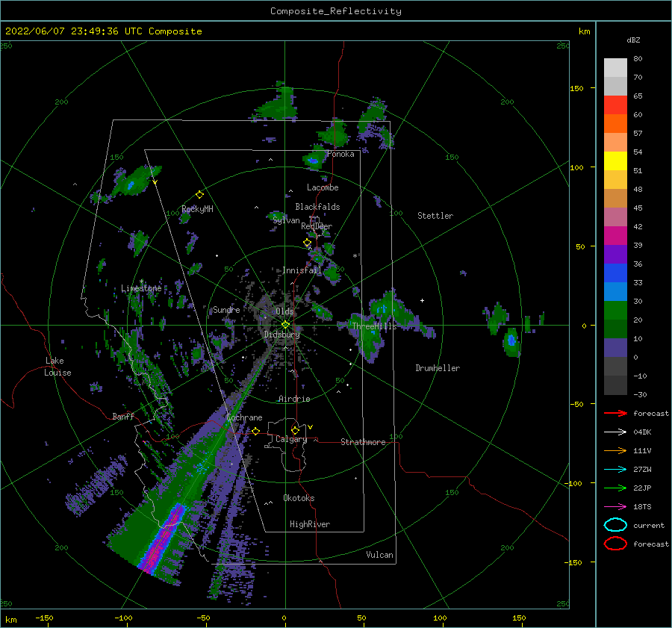The image size is (672, 628).
Task: Click the yellow diamond marker near Cochrane
Action: (256, 431)
